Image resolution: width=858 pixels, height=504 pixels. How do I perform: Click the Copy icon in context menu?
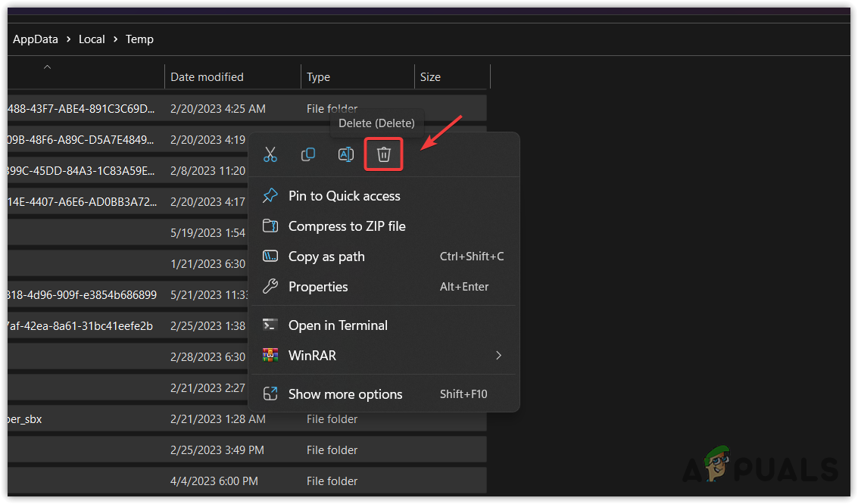(x=308, y=154)
